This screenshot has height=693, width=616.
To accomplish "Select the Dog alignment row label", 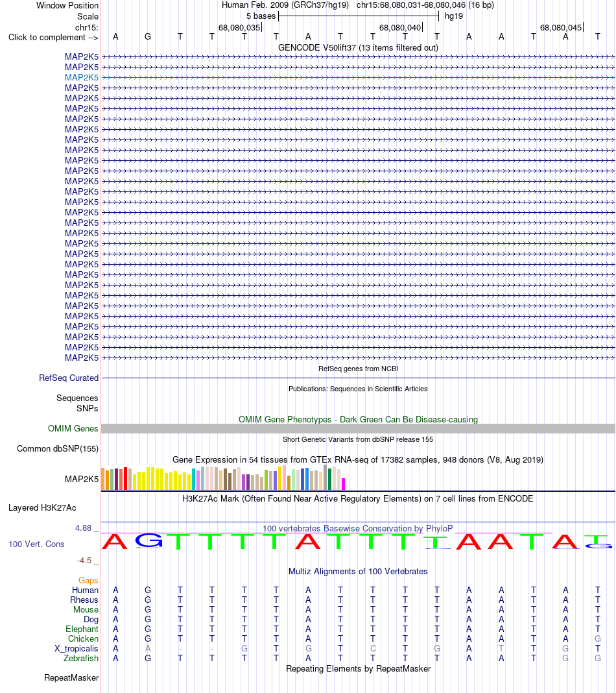I will 91,619.
